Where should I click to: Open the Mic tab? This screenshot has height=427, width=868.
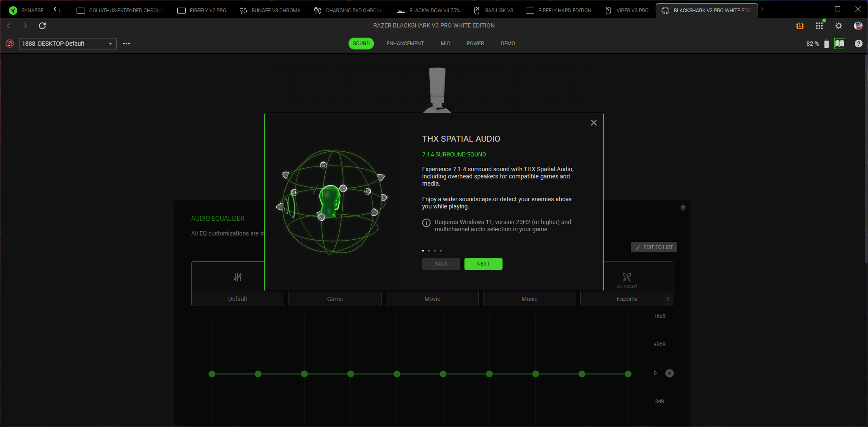click(445, 44)
